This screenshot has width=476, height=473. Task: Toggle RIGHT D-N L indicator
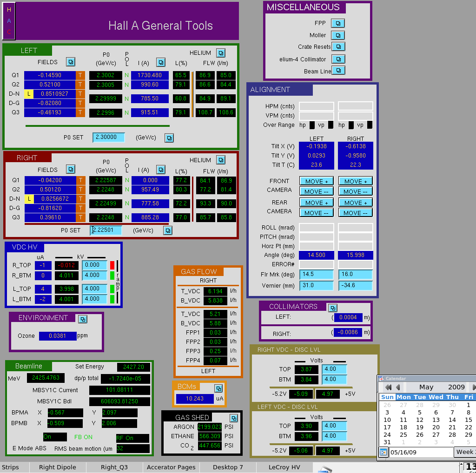tap(29, 199)
